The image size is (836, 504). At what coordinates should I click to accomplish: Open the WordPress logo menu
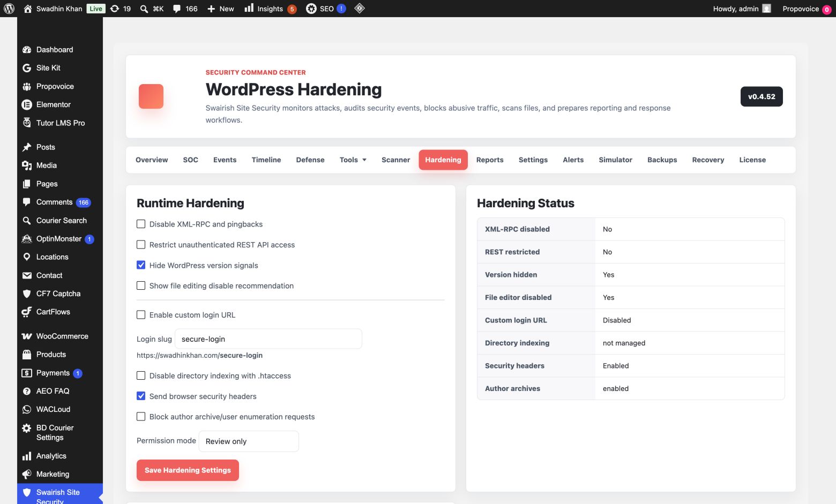pyautogui.click(x=9, y=9)
